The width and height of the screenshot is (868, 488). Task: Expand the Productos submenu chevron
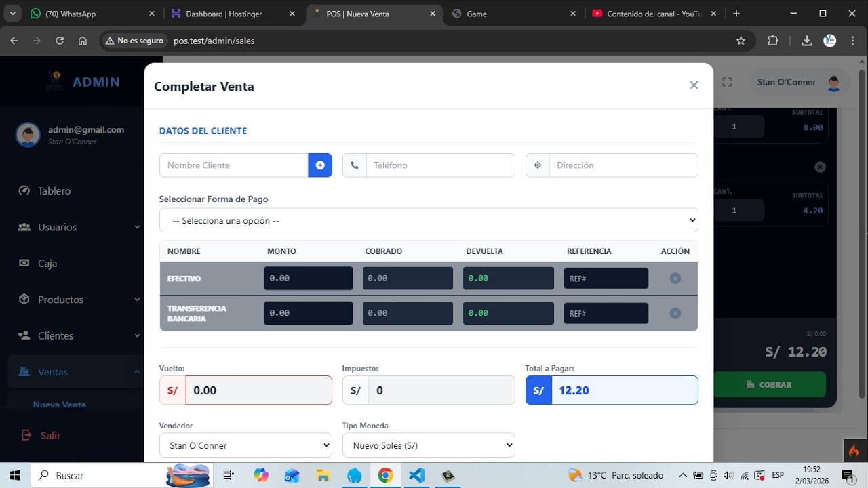click(137, 300)
